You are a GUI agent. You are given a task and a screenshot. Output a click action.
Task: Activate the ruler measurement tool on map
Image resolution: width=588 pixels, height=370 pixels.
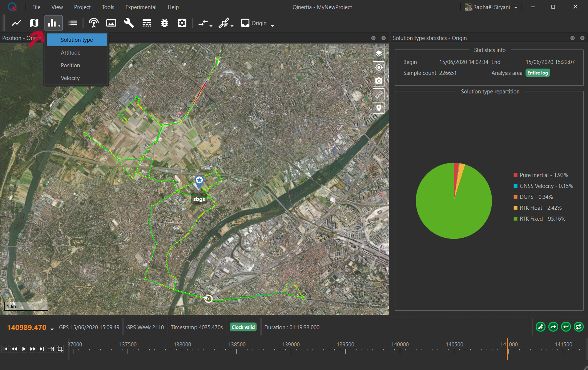click(379, 94)
